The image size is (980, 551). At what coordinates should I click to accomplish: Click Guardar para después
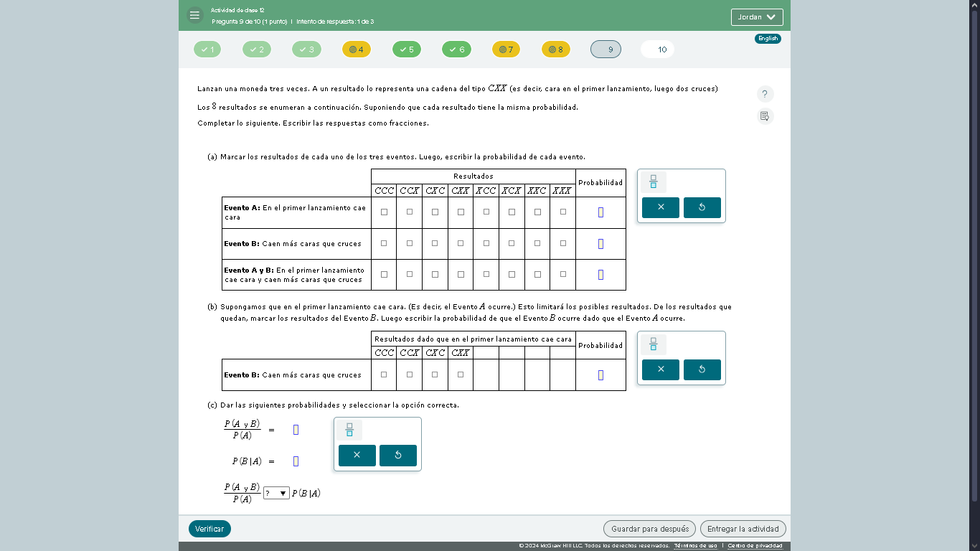[x=649, y=529]
